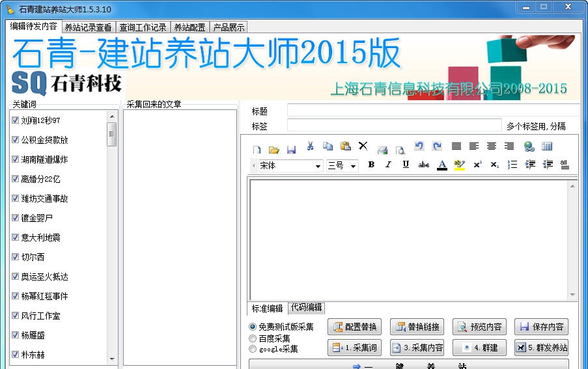Click the 配置替换 button
The height and width of the screenshot is (369, 588).
coord(354,327)
